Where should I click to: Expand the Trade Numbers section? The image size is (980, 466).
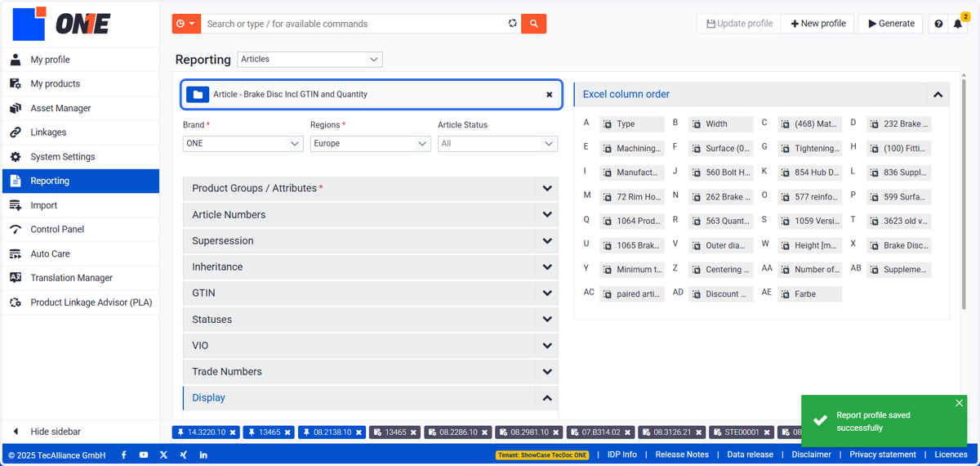coord(371,371)
